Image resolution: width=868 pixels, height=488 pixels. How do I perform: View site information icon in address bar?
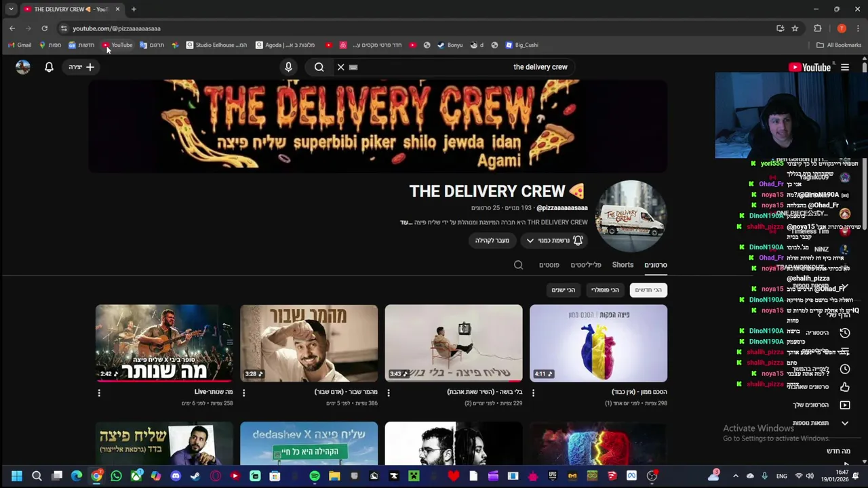tap(64, 28)
